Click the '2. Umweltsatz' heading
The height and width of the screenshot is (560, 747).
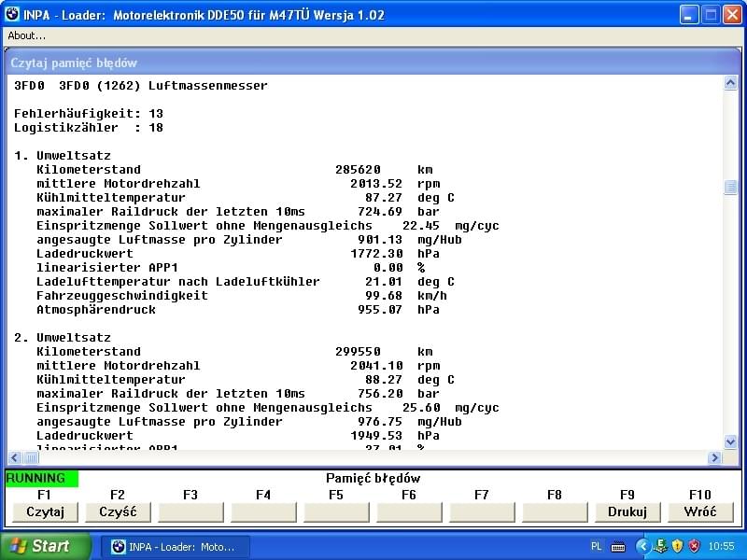(x=63, y=338)
